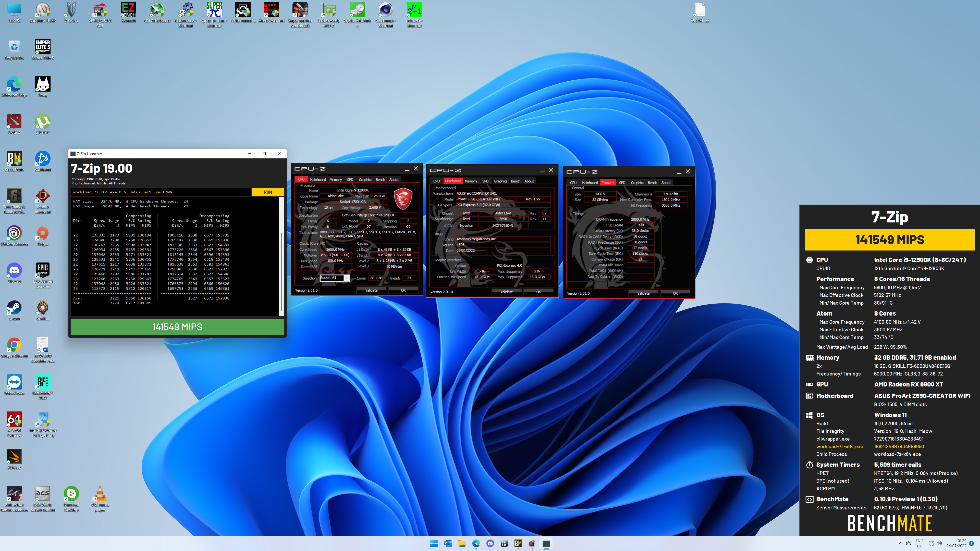Click OK in the Memory CPU-Z window
The image size is (980, 551).
pyautogui.click(x=675, y=294)
